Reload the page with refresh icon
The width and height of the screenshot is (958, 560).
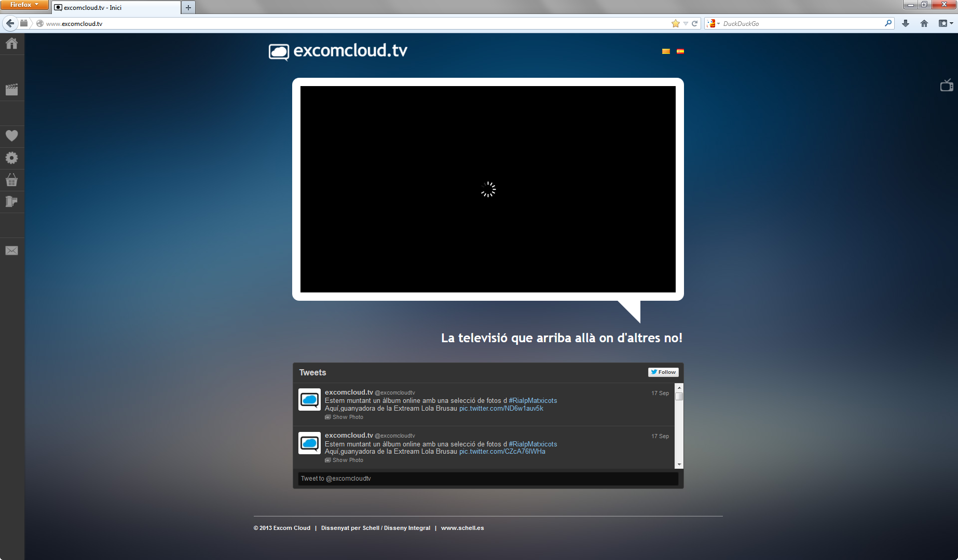(694, 23)
